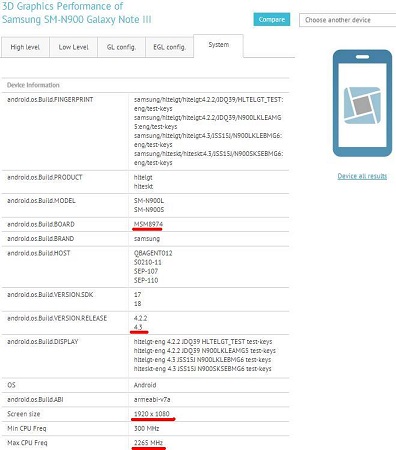Click the 300 MHz min CPU value
The width and height of the screenshot is (396, 450).
tap(146, 428)
